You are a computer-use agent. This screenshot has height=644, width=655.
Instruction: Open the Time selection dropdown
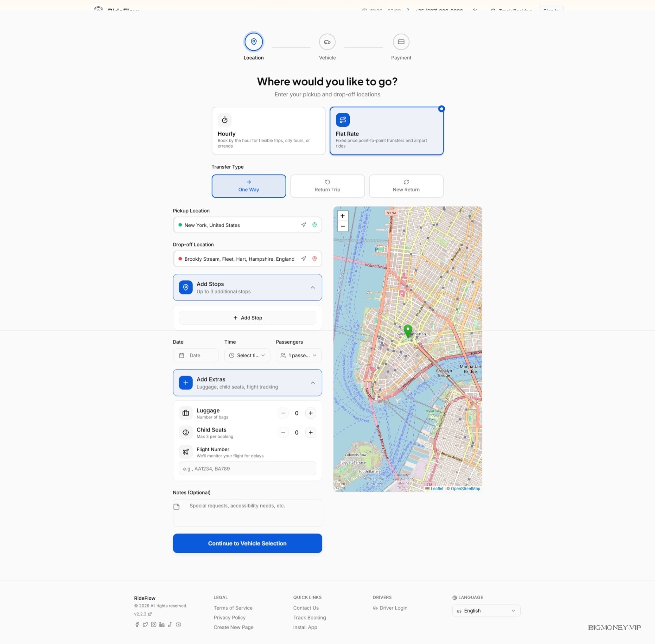tap(247, 355)
